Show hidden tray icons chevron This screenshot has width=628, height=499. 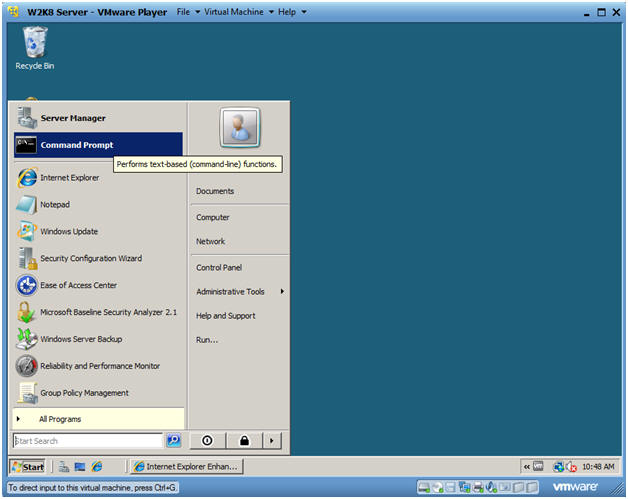[x=526, y=467]
